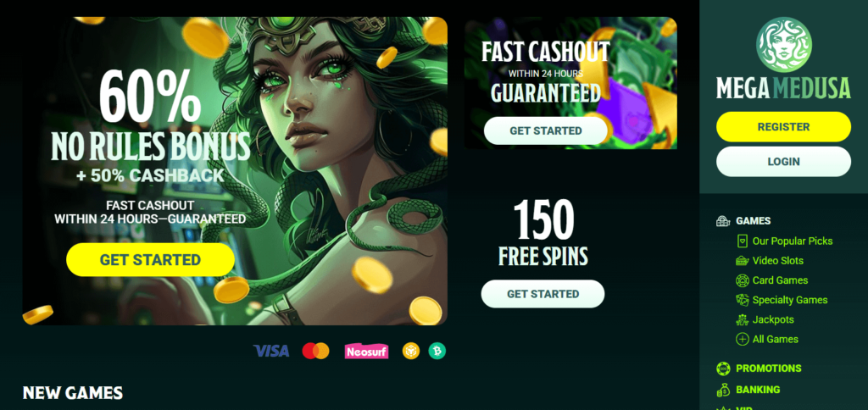Click the Games slot machine icon
Screen dimensions: 868x410
(723, 221)
